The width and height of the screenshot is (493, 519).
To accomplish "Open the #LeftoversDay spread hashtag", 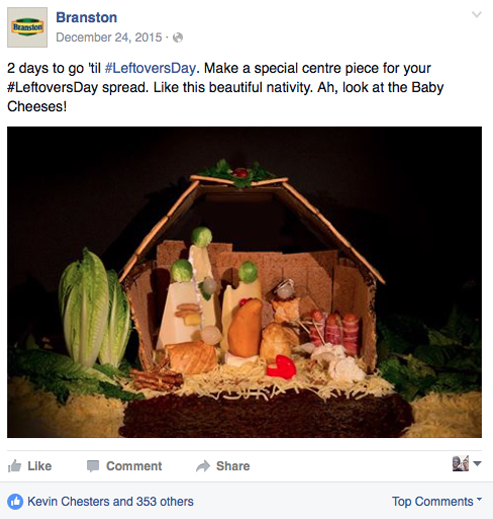I will (x=52, y=87).
